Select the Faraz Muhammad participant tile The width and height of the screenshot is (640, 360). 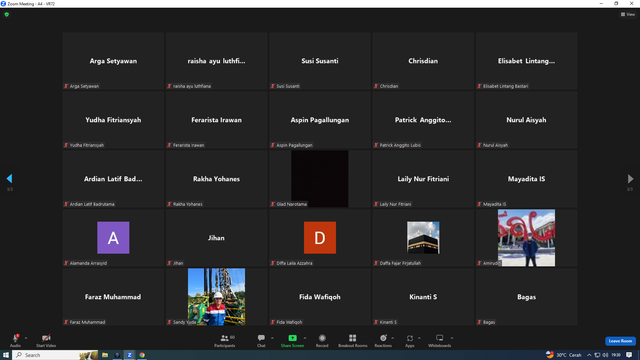click(113, 297)
